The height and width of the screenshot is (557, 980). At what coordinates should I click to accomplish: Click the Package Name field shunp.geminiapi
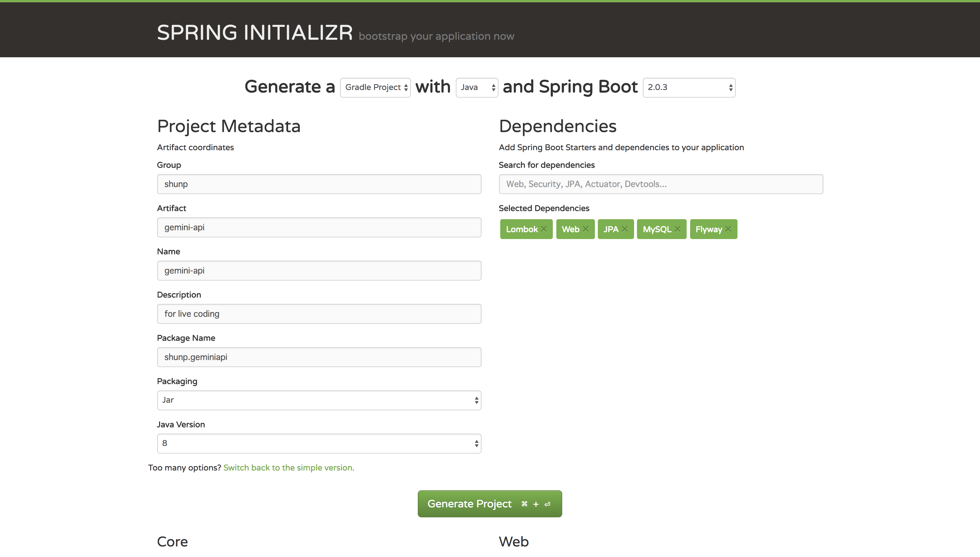click(319, 357)
